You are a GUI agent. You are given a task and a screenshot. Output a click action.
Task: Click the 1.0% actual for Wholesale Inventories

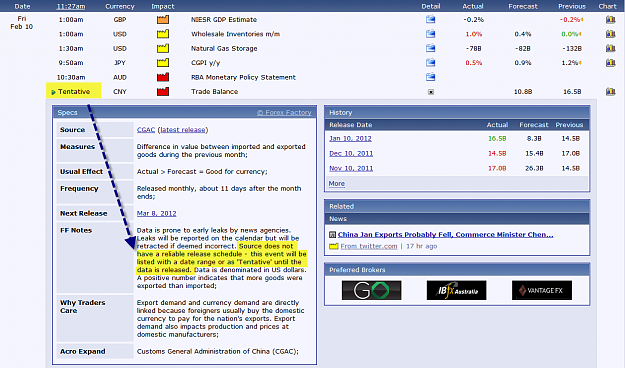(x=474, y=34)
